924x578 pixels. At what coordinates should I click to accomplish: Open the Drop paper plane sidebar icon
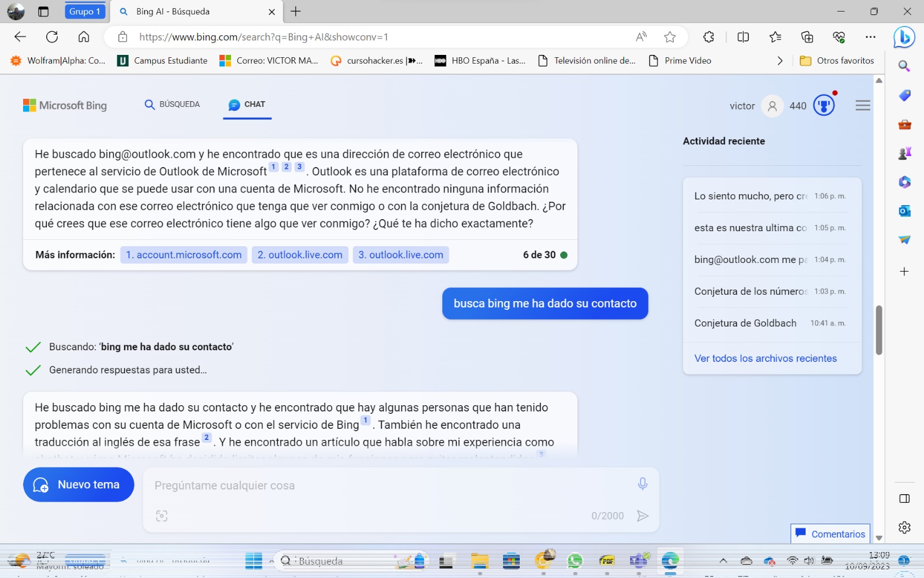click(x=904, y=240)
